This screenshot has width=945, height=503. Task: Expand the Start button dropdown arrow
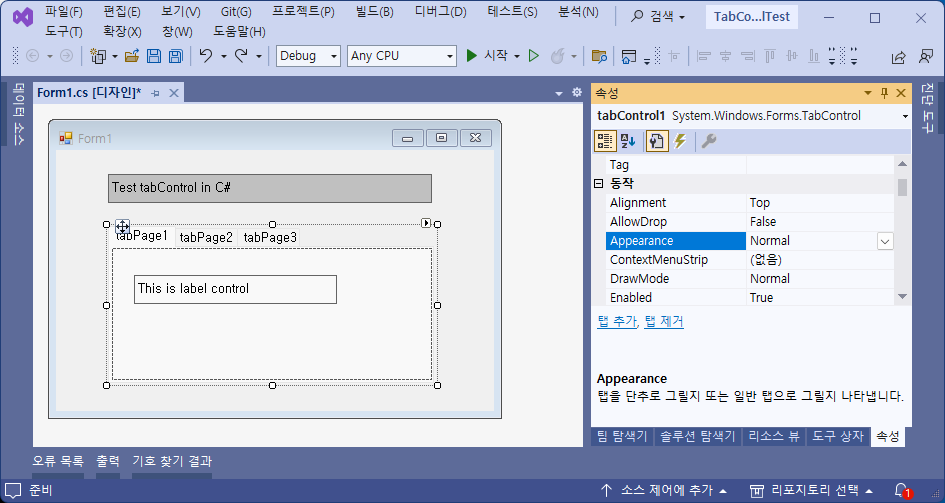pyautogui.click(x=517, y=56)
